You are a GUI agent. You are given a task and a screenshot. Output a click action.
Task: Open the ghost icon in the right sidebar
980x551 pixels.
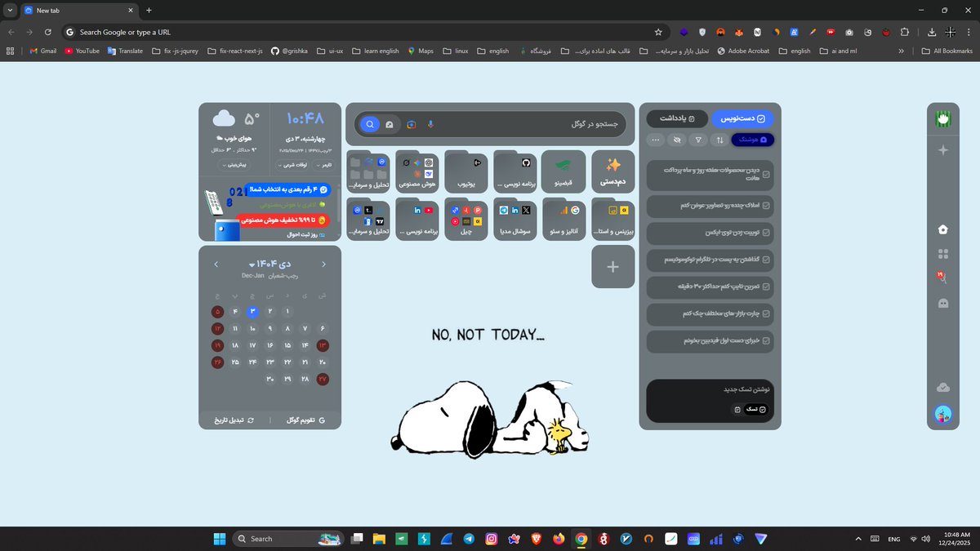pos(943,303)
